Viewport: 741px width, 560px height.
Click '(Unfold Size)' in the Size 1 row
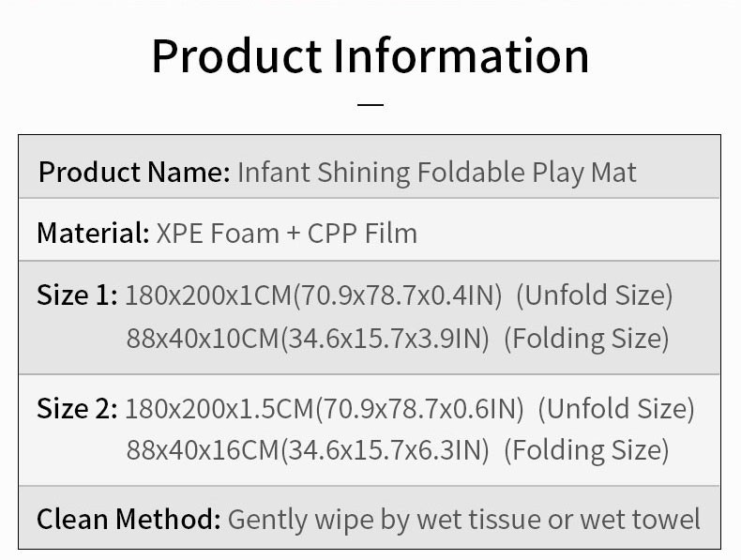coord(595,295)
